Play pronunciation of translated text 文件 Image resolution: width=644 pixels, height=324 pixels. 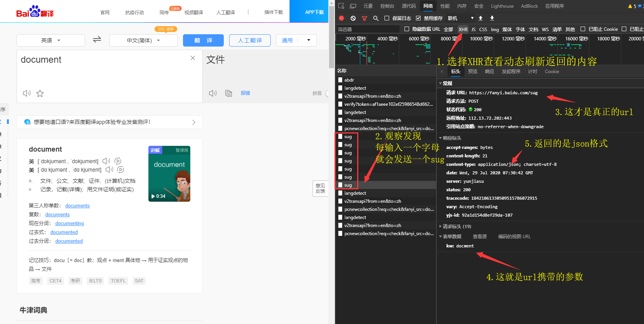tap(213, 93)
